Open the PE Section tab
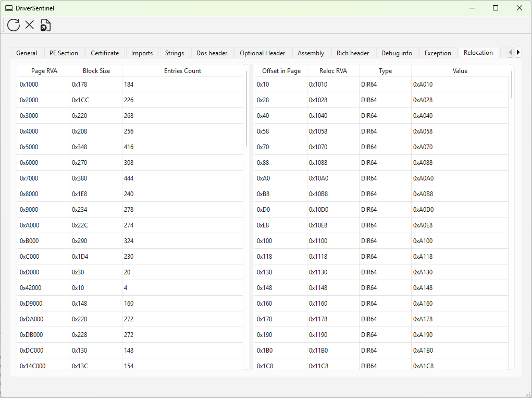 pyautogui.click(x=64, y=53)
